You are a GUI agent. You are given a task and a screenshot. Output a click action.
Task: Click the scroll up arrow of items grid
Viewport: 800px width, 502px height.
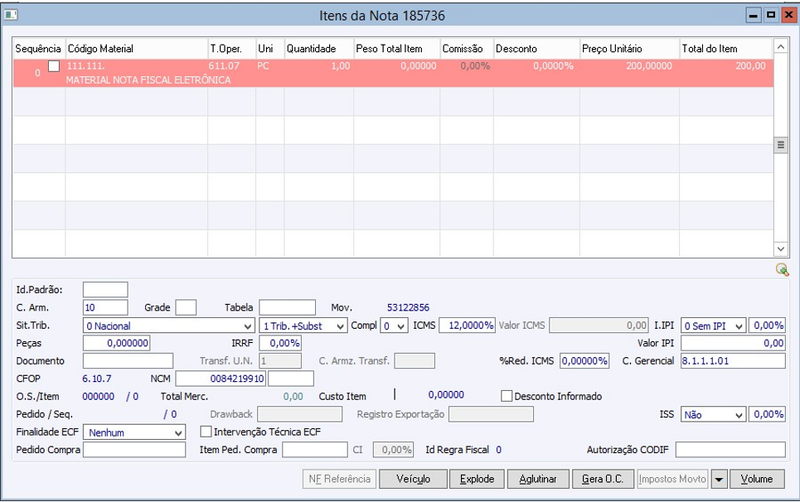[781, 47]
